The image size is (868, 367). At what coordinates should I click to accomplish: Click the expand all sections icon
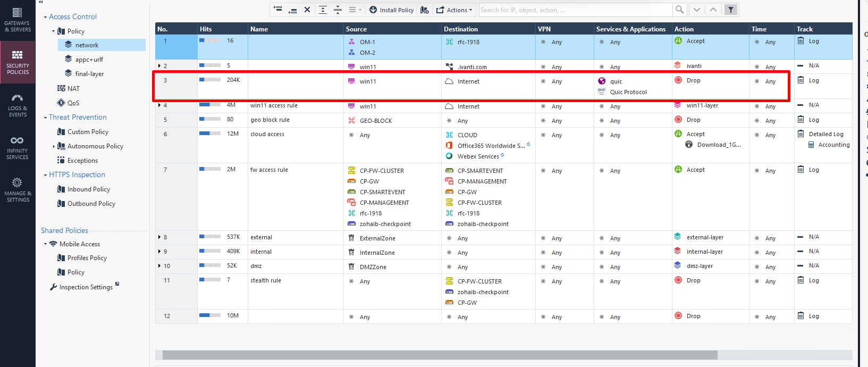pos(323,10)
